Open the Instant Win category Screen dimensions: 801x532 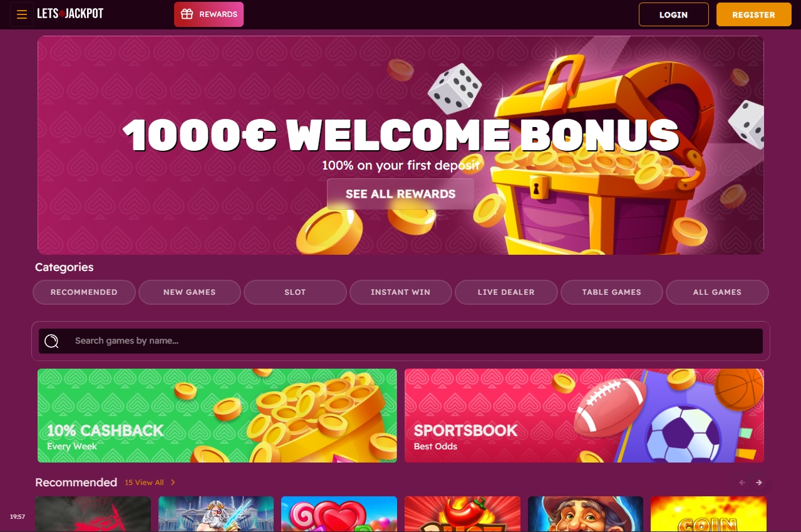click(x=401, y=292)
